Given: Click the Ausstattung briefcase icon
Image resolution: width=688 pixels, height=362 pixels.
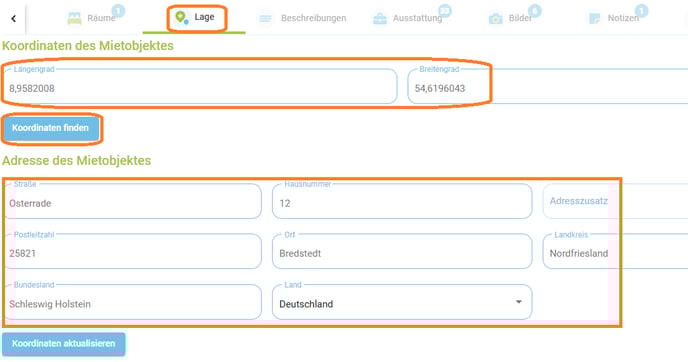Looking at the screenshot, I should click(380, 18).
